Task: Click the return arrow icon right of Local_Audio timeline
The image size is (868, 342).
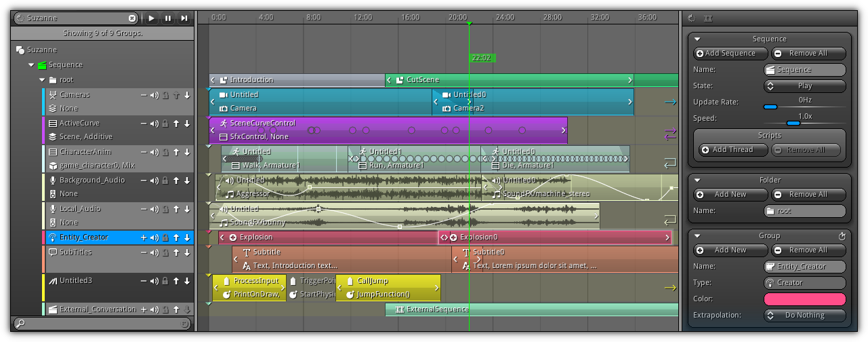Action: click(670, 220)
